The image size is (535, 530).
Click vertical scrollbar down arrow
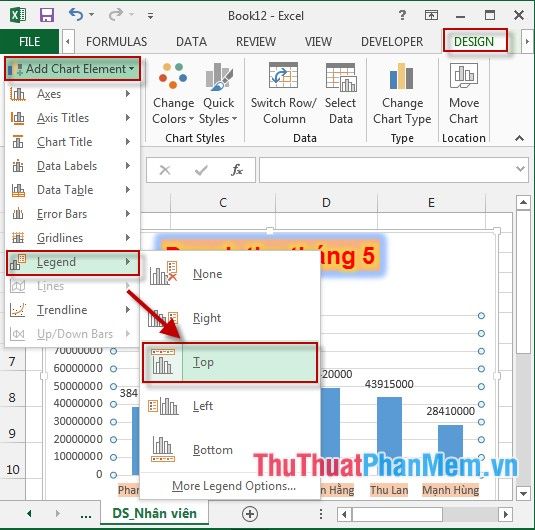(x=523, y=493)
